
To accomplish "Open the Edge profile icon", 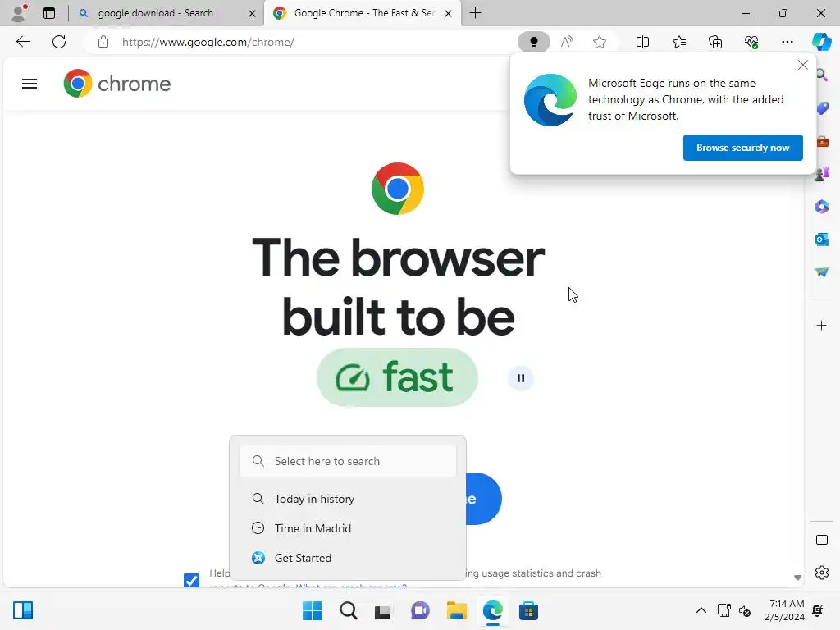I will click(20, 13).
